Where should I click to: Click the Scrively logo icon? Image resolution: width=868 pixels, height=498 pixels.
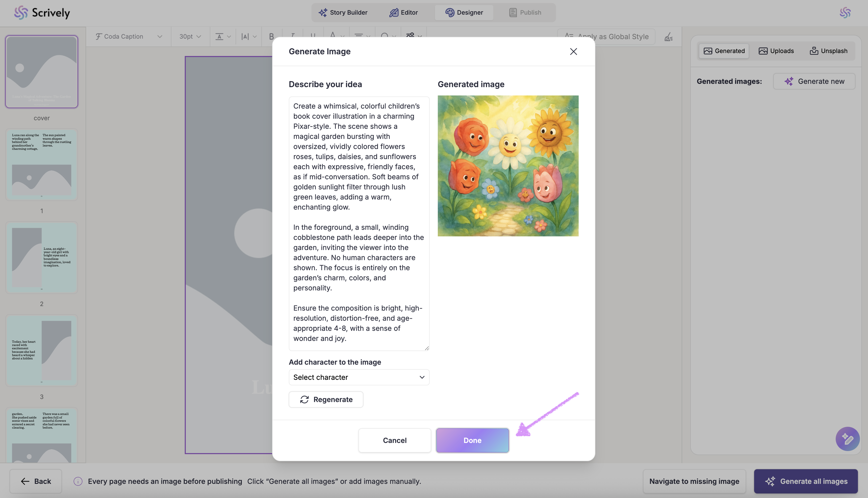point(21,13)
